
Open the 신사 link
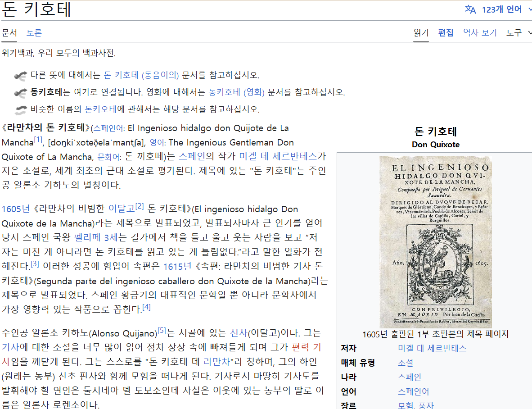[x=239, y=333]
